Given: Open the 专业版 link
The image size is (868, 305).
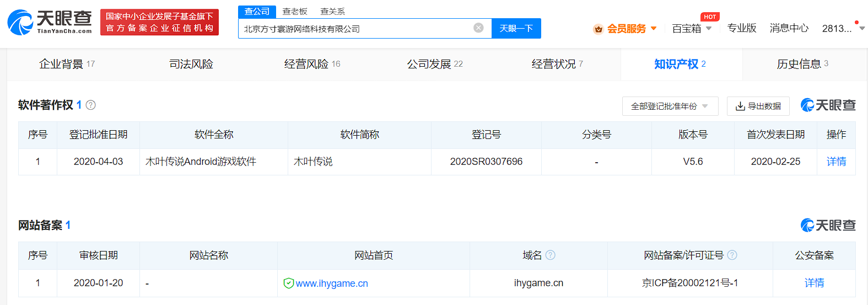Looking at the screenshot, I should tap(742, 28).
